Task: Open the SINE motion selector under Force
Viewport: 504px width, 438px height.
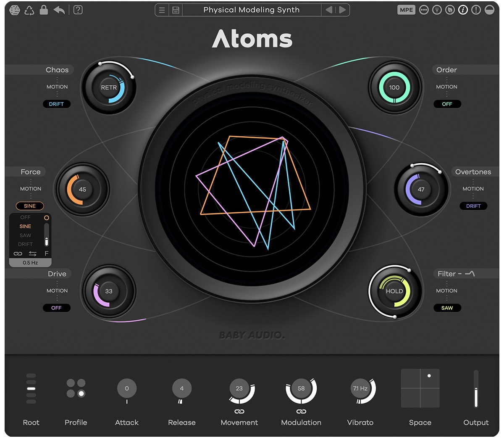Action: [x=30, y=206]
